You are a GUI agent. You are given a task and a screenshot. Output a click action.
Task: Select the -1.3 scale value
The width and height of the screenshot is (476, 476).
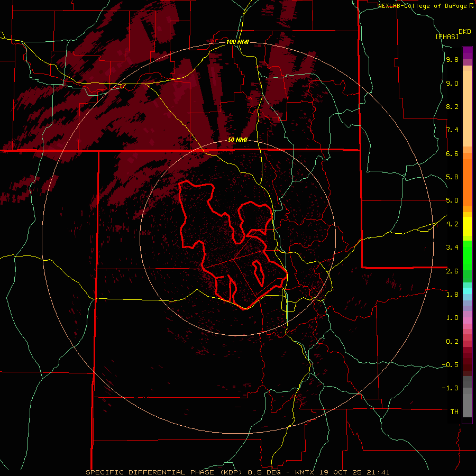point(450,388)
